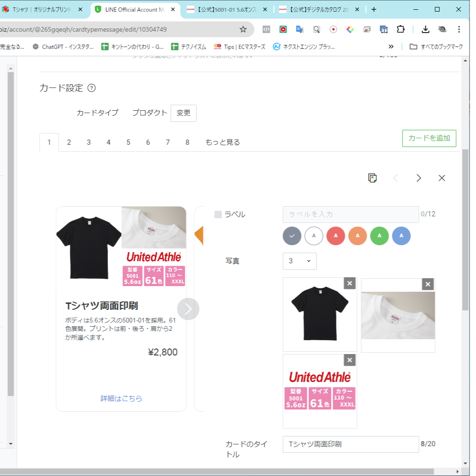Click the browser profile avatar
This screenshot has height=476, width=476.
[442, 29]
